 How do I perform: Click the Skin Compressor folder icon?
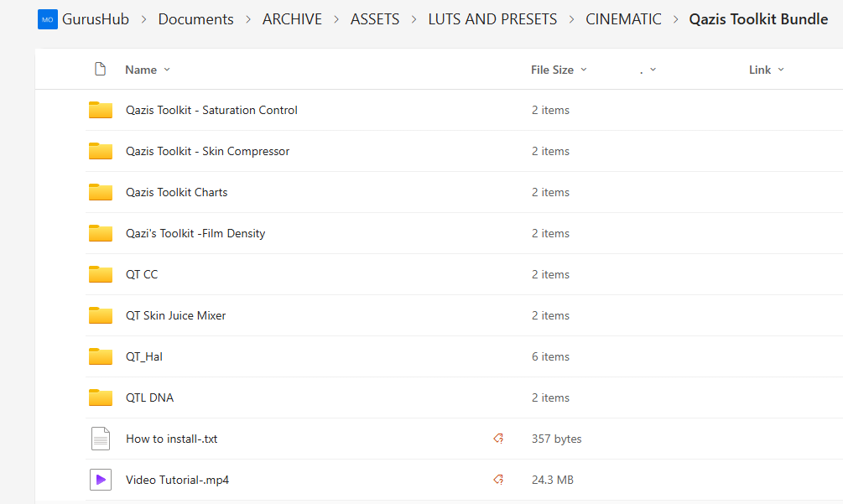pyautogui.click(x=101, y=151)
